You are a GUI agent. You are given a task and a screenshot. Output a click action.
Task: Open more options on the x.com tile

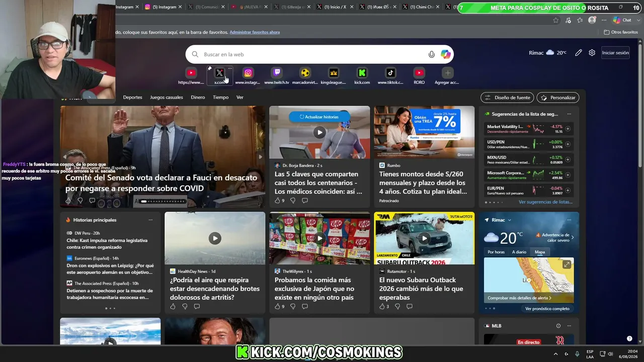230,68
